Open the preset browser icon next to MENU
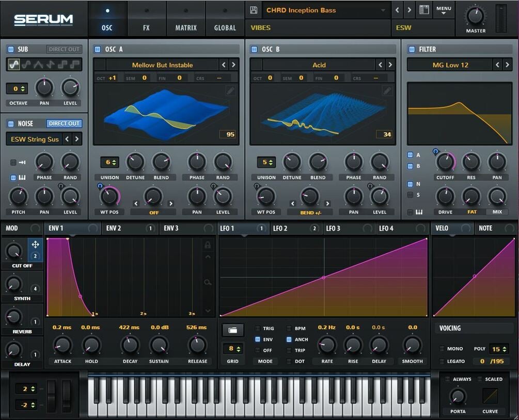Screen dimensions: 519x420 point(424,10)
